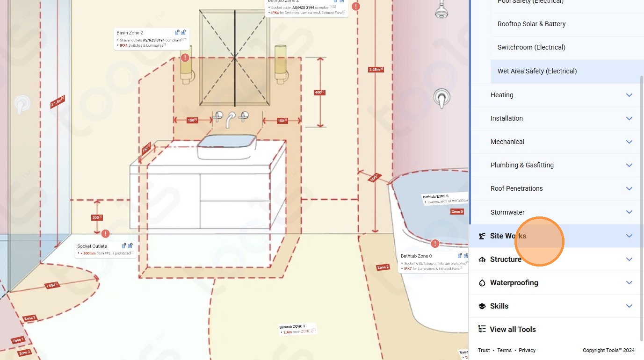Click the Socket Outlets red alert marker
The width and height of the screenshot is (644, 360).
pyautogui.click(x=106, y=233)
